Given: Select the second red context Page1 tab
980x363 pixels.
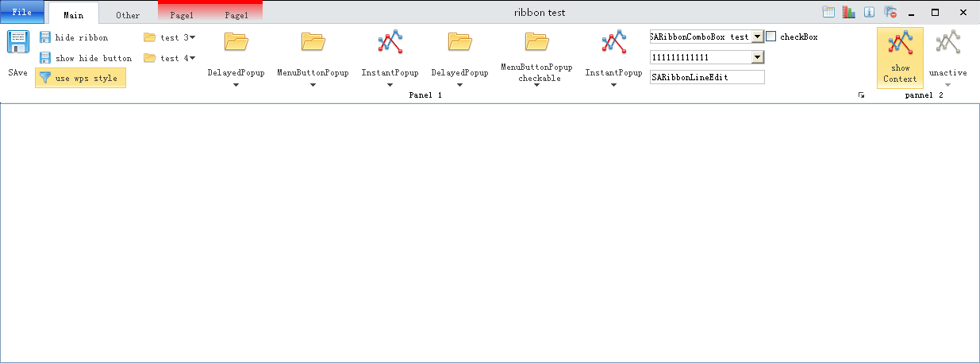Looking at the screenshot, I should 236,14.
